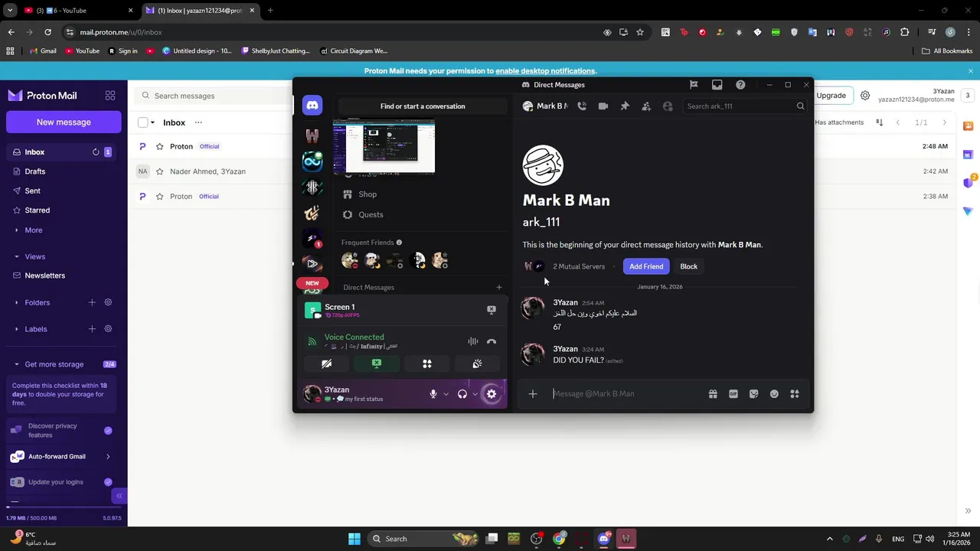980x551 pixels.
Task: Toggle noise suppression in voice panel
Action: tap(473, 341)
